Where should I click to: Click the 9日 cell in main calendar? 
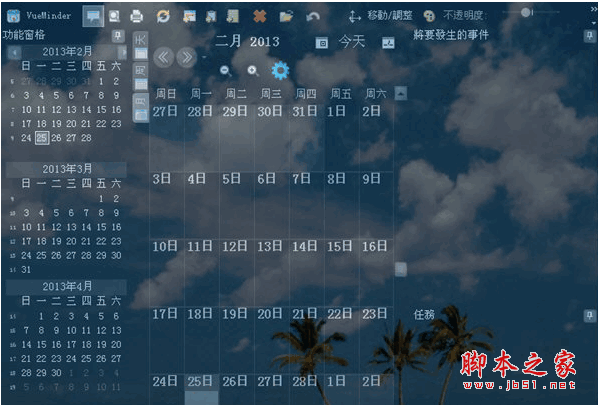pyautogui.click(x=377, y=205)
